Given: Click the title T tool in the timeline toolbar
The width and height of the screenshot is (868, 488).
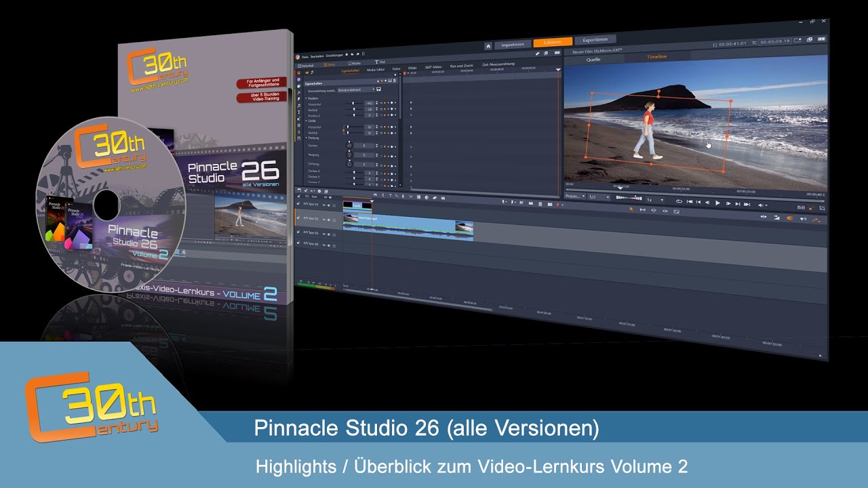Looking at the screenshot, I should point(390,195).
